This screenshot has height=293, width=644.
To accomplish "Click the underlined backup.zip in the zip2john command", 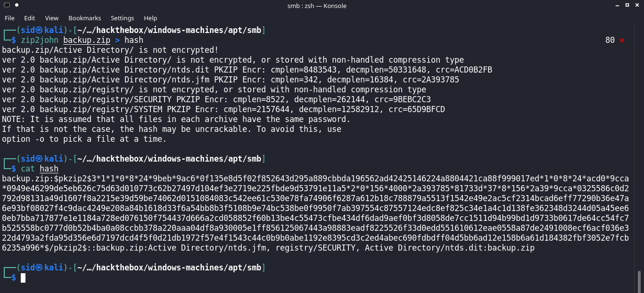I will (87, 40).
